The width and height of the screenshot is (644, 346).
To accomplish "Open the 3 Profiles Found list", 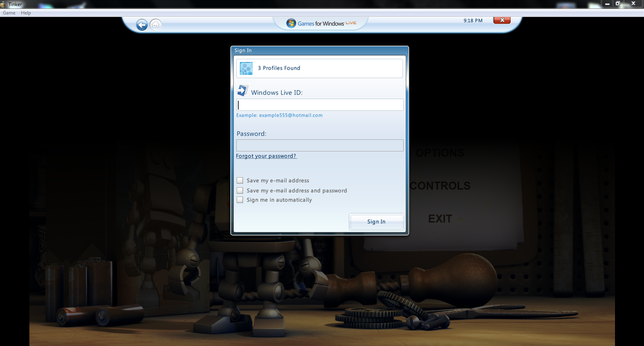I will tap(320, 68).
